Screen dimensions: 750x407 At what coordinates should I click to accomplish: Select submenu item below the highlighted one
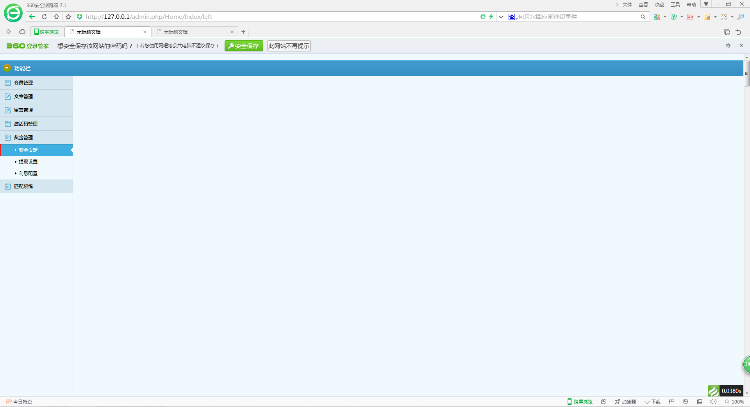(36, 162)
